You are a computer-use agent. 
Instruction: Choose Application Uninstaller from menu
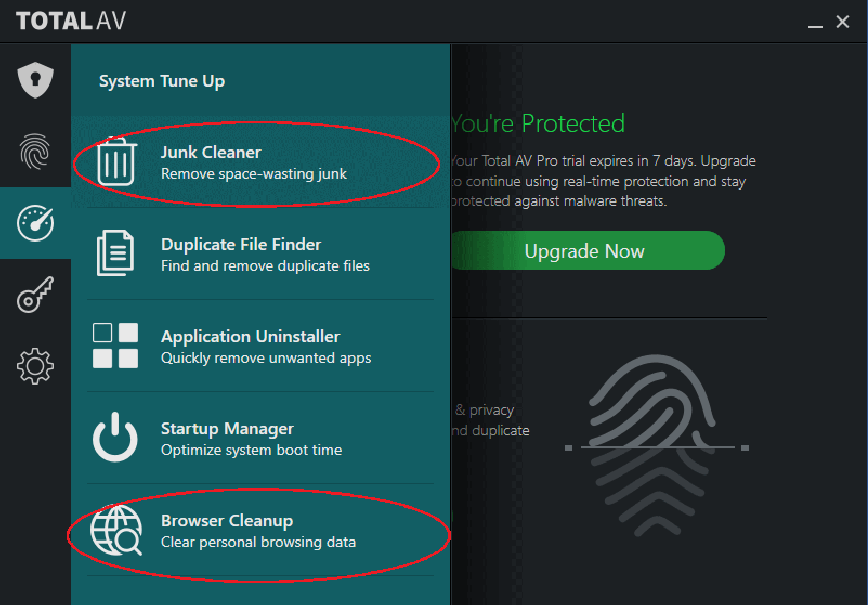click(260, 346)
